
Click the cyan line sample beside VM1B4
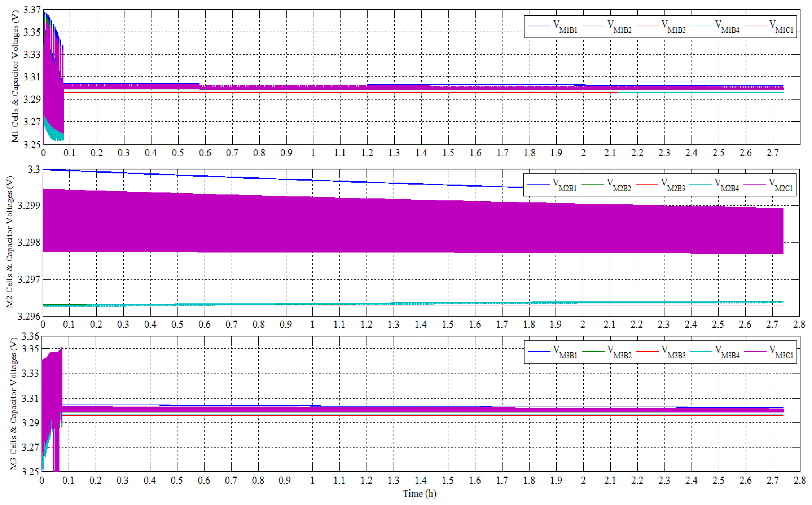tap(701, 26)
